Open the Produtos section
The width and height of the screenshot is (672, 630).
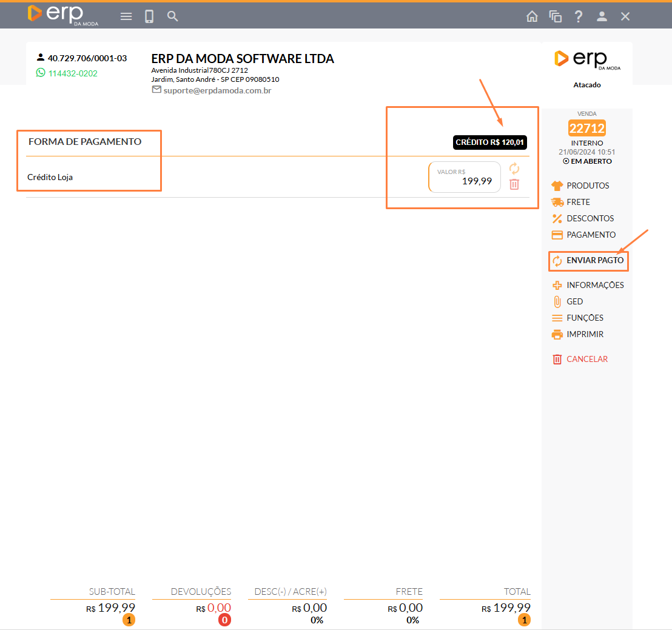(587, 186)
